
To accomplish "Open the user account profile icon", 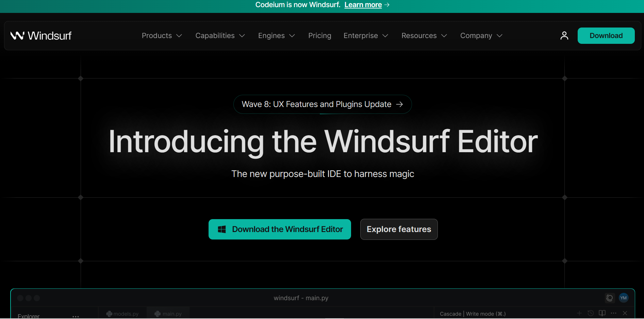I will [x=564, y=36].
